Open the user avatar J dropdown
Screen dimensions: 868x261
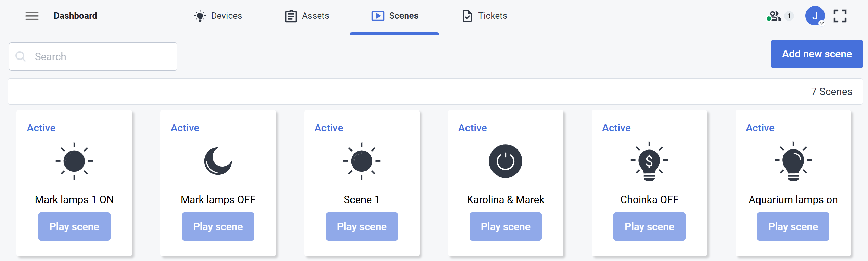(815, 16)
